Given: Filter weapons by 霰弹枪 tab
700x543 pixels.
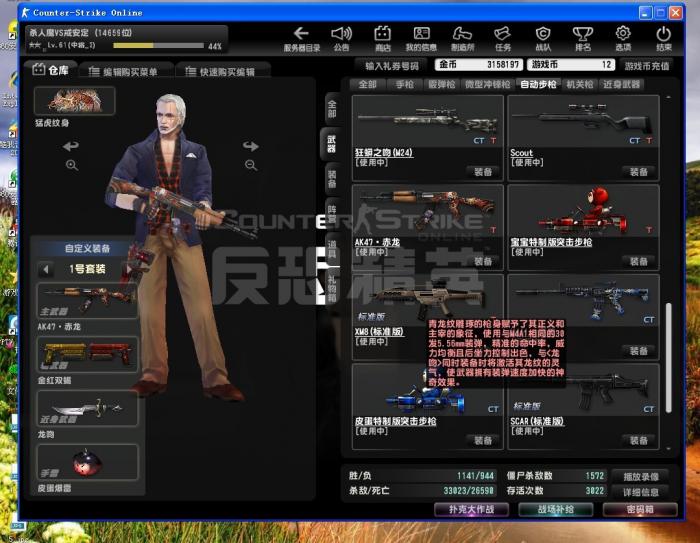Looking at the screenshot, I should [442, 84].
